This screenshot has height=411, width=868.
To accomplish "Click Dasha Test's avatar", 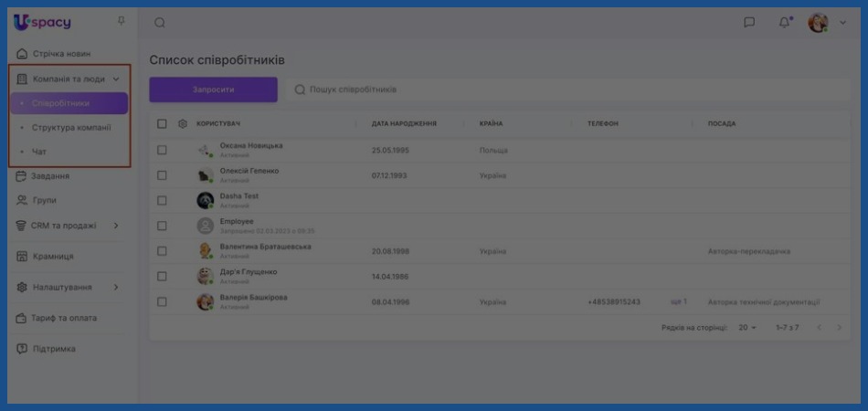I will click(x=206, y=200).
